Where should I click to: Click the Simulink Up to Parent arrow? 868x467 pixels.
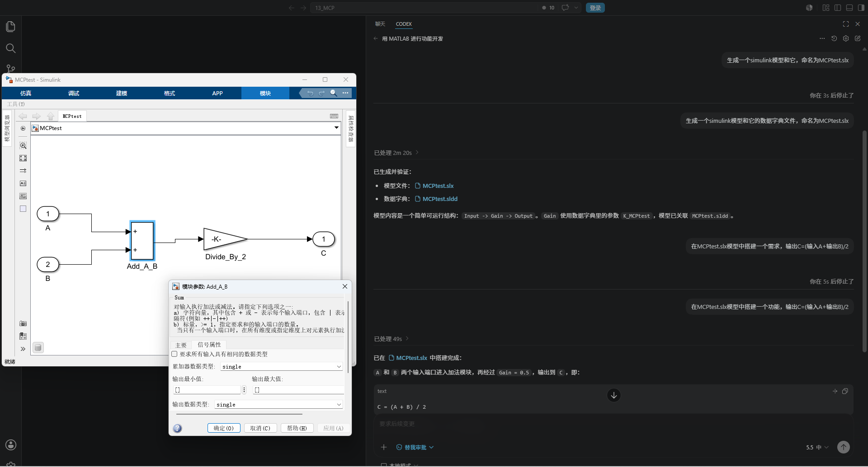click(x=51, y=116)
